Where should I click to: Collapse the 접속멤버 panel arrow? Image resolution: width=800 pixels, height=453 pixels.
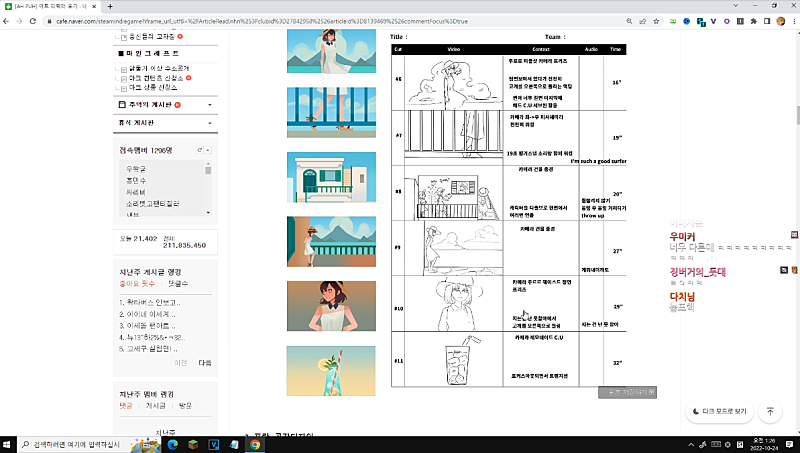pyautogui.click(x=208, y=150)
